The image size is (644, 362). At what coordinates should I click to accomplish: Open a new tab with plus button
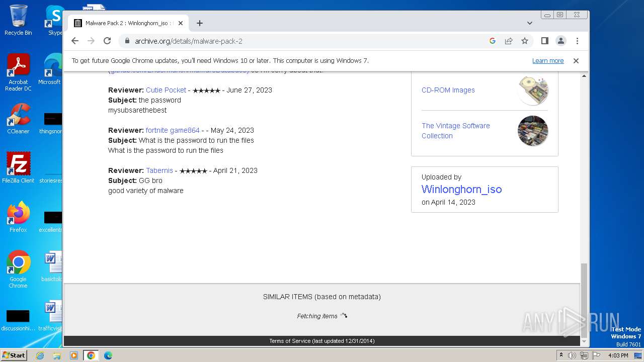click(200, 23)
